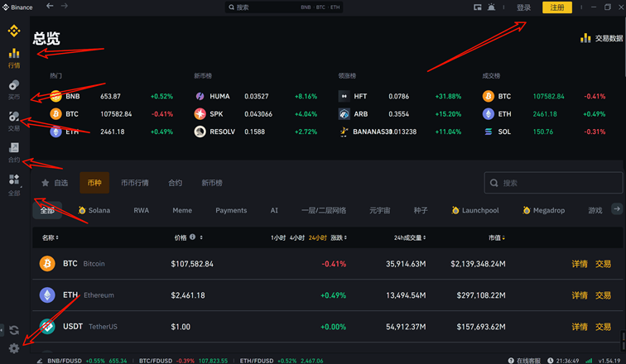The image size is (626, 364).
Task: Select the 全部 category chip
Action: click(47, 210)
